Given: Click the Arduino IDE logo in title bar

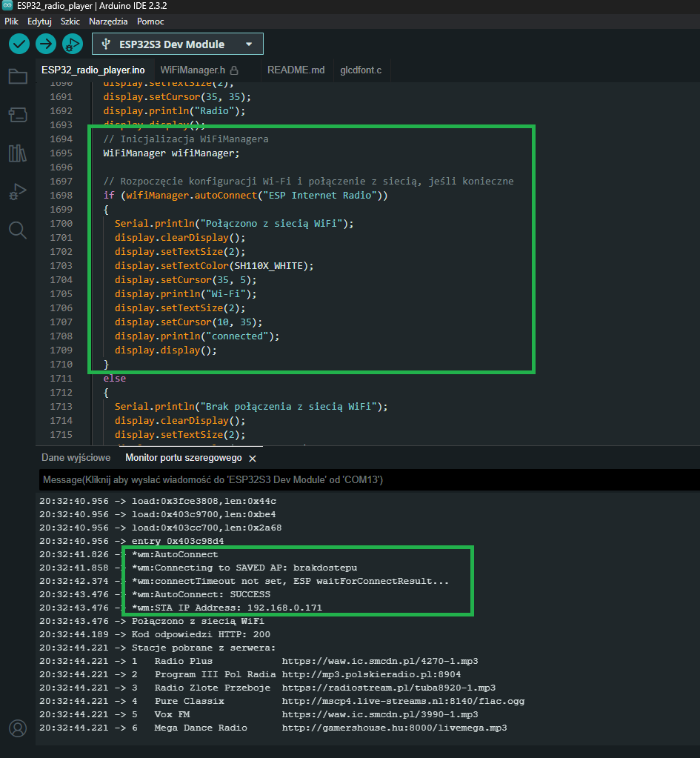Looking at the screenshot, I should 7,6.
